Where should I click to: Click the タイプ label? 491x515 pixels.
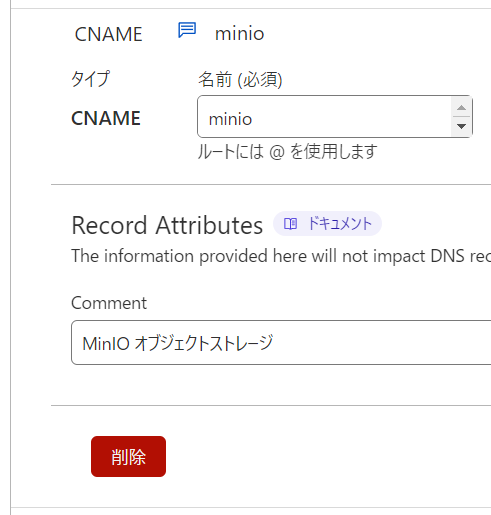[91, 79]
